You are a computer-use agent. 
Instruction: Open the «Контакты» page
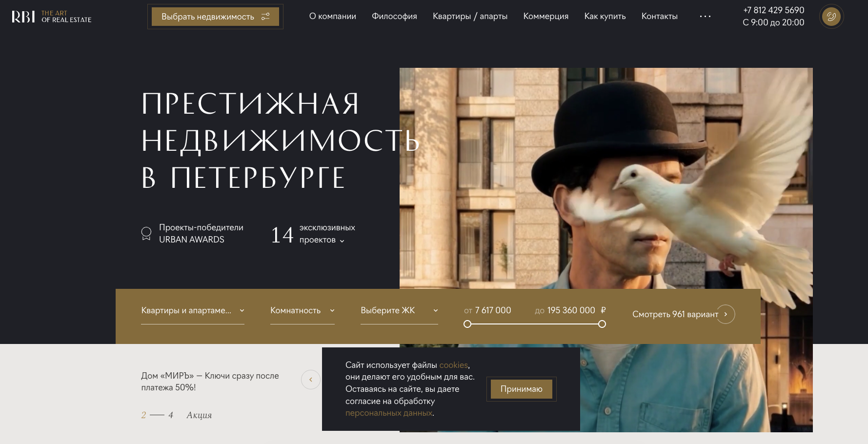pyautogui.click(x=660, y=16)
